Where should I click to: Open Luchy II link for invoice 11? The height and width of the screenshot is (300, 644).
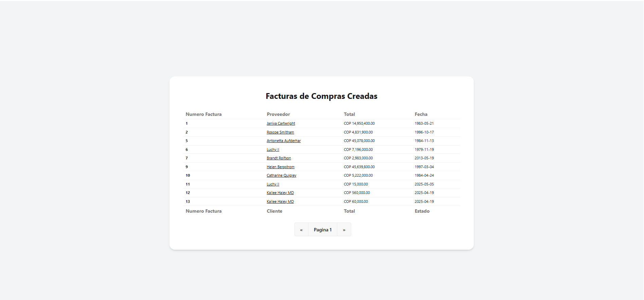point(273,184)
